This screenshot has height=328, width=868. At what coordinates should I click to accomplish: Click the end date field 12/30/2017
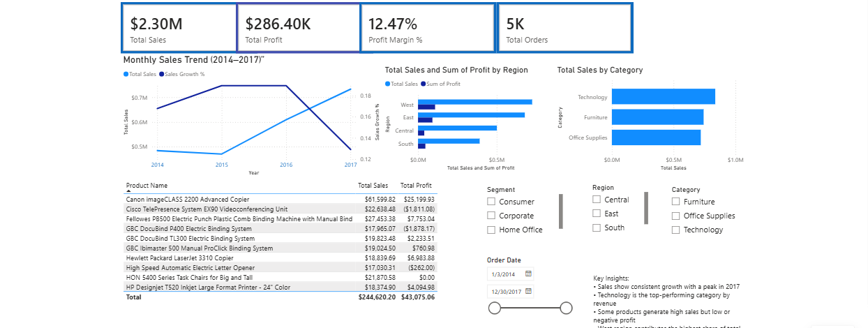click(510, 291)
